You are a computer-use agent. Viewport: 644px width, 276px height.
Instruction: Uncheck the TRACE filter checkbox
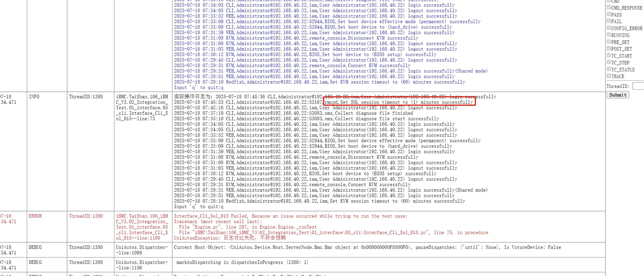tap(608, 76)
